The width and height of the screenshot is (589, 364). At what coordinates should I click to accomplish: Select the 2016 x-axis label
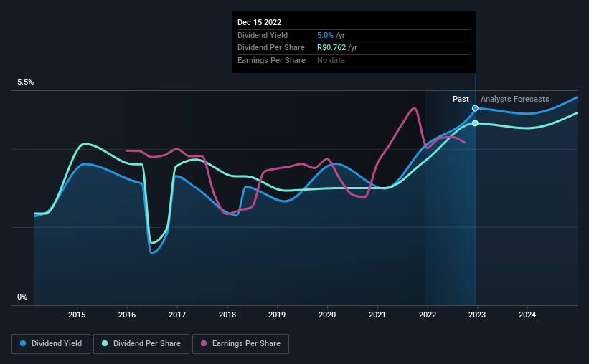(127, 315)
